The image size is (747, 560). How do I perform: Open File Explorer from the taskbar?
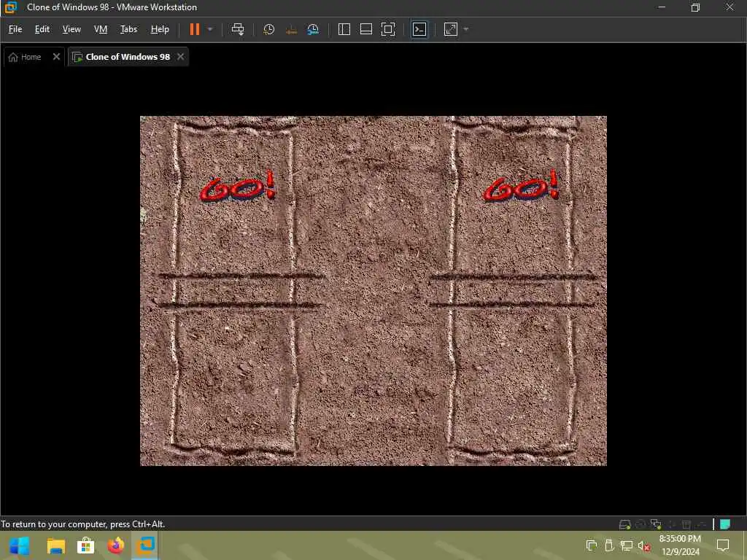55,545
